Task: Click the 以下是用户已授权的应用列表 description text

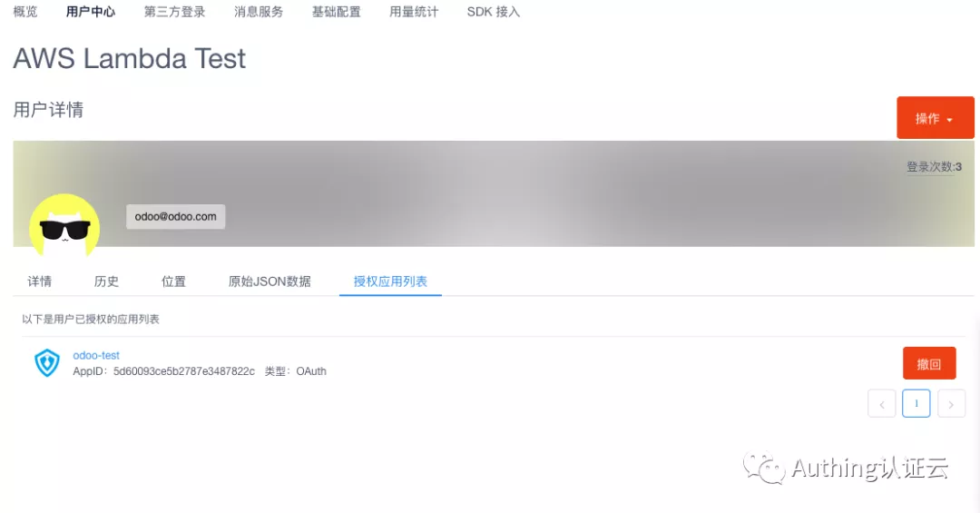Action: tap(91, 319)
